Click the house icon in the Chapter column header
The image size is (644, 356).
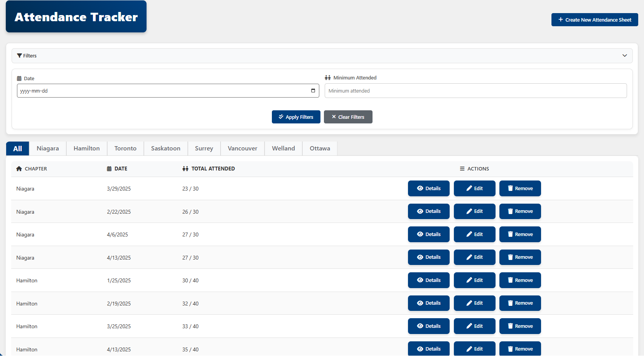(19, 168)
